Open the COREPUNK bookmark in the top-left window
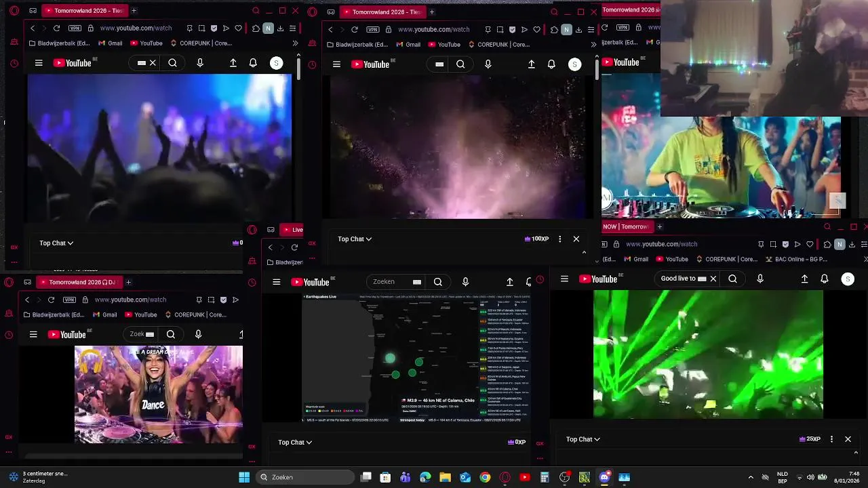Image resolution: width=868 pixels, height=488 pixels. coord(201,43)
